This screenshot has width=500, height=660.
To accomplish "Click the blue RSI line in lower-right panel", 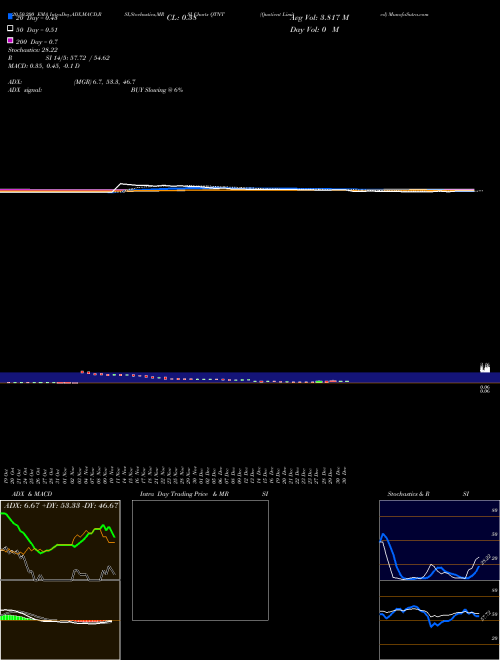I will click(x=429, y=615).
